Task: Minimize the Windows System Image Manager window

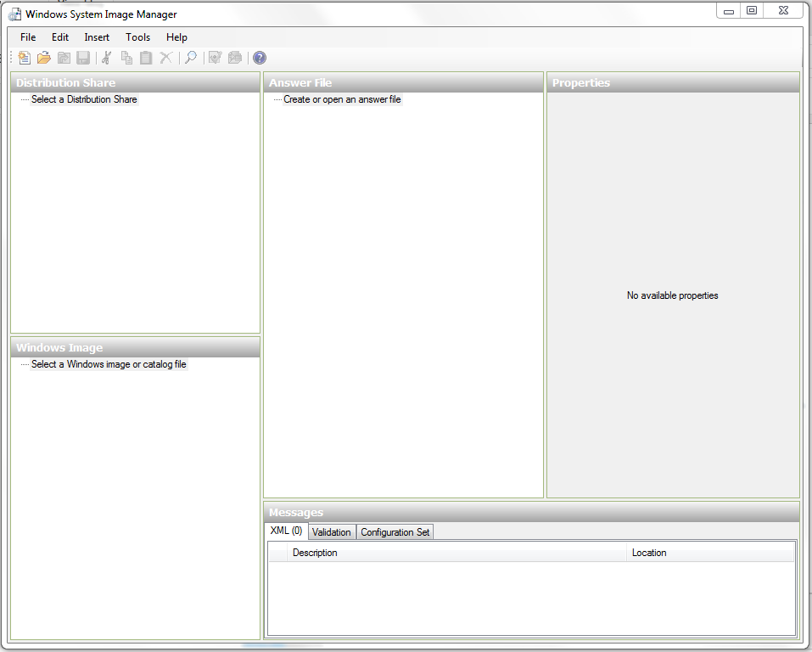Action: (x=729, y=11)
